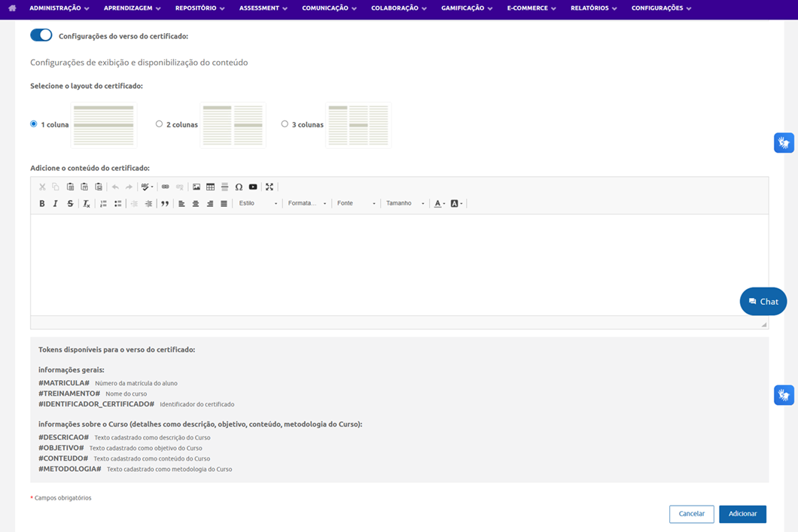Viewport: 798px width, 532px height.
Task: Insert a bulleted list
Action: (x=117, y=203)
